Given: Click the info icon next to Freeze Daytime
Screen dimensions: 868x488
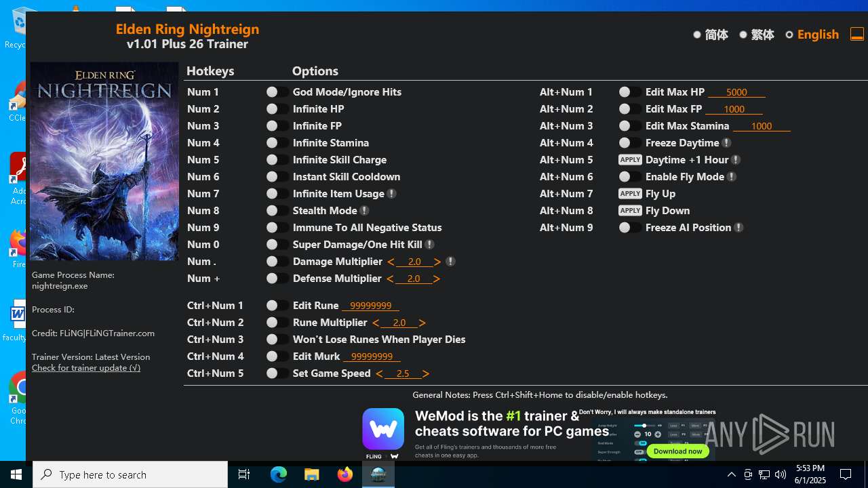Looking at the screenshot, I should click(726, 143).
